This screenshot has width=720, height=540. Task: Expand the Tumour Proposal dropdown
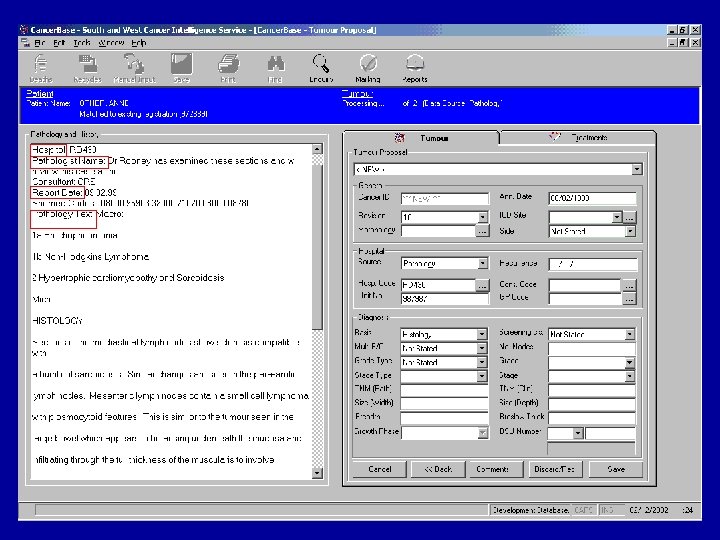[637, 170]
